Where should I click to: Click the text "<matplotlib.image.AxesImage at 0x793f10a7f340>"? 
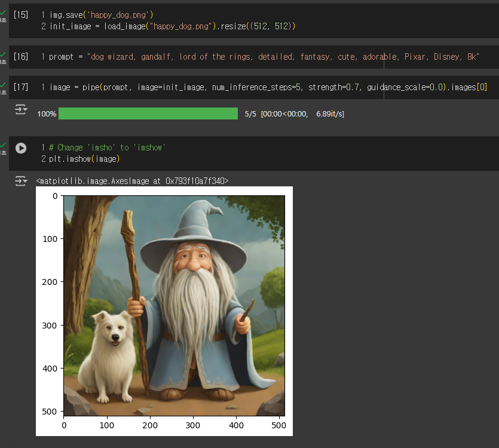(x=133, y=181)
